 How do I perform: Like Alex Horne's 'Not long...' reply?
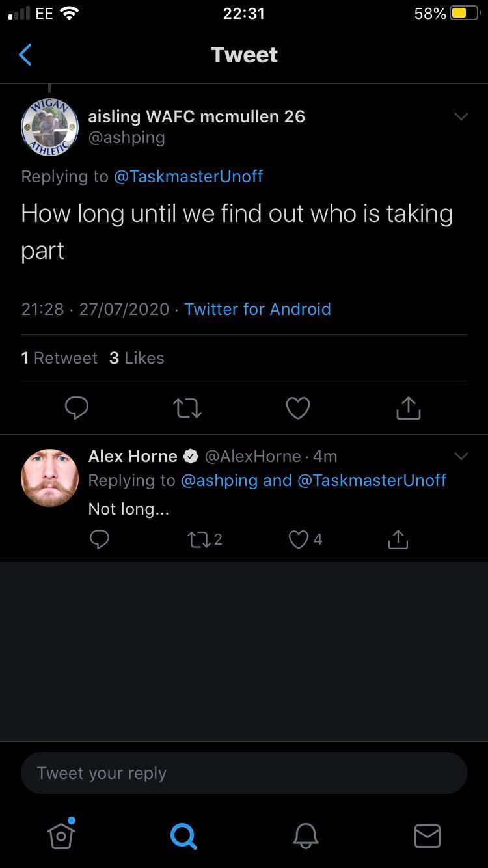pos(299,539)
